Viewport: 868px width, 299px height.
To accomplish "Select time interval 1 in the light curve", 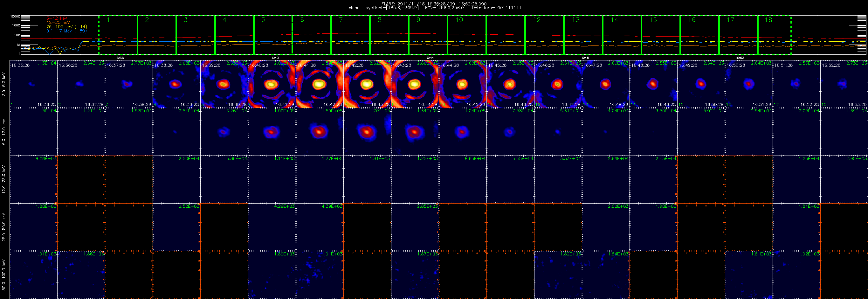I will click(118, 35).
